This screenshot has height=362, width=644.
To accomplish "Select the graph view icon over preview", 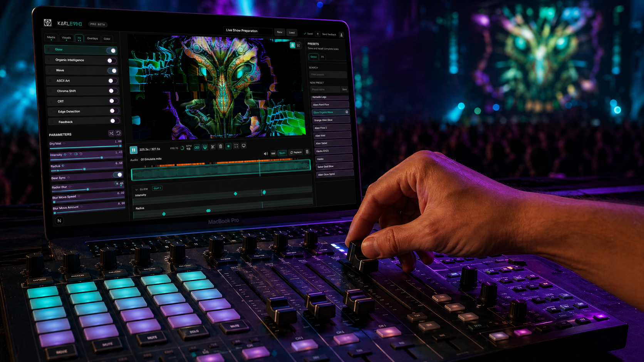I will coord(299,45).
